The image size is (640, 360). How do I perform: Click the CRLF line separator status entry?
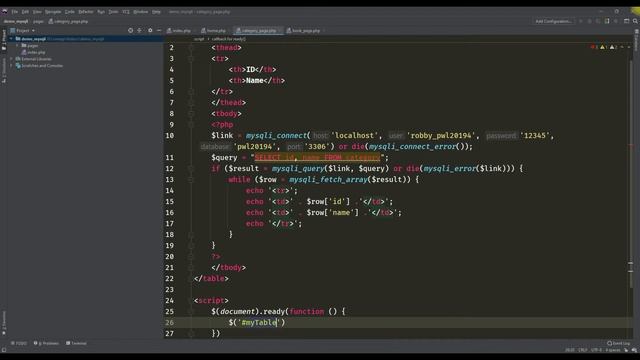[x=583, y=350]
